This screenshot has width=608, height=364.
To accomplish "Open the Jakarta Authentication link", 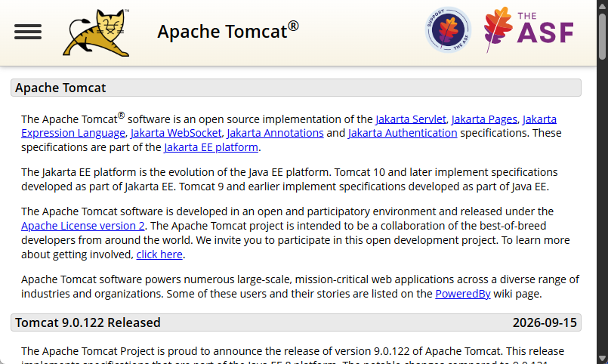I will pos(403,133).
